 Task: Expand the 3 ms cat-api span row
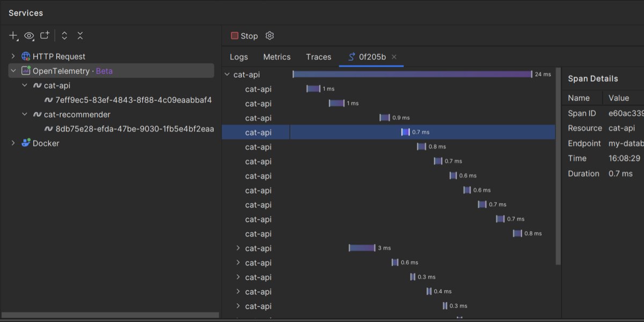pyautogui.click(x=238, y=248)
